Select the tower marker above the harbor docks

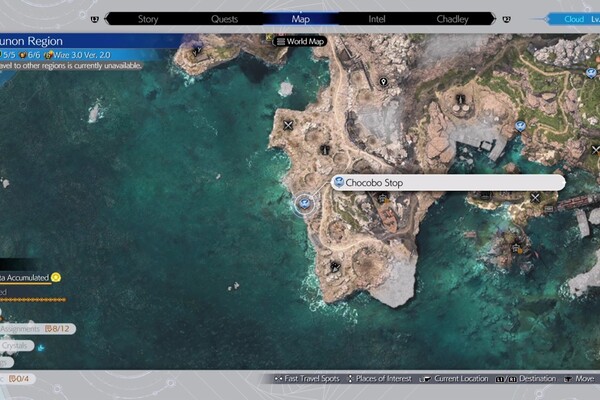461,100
